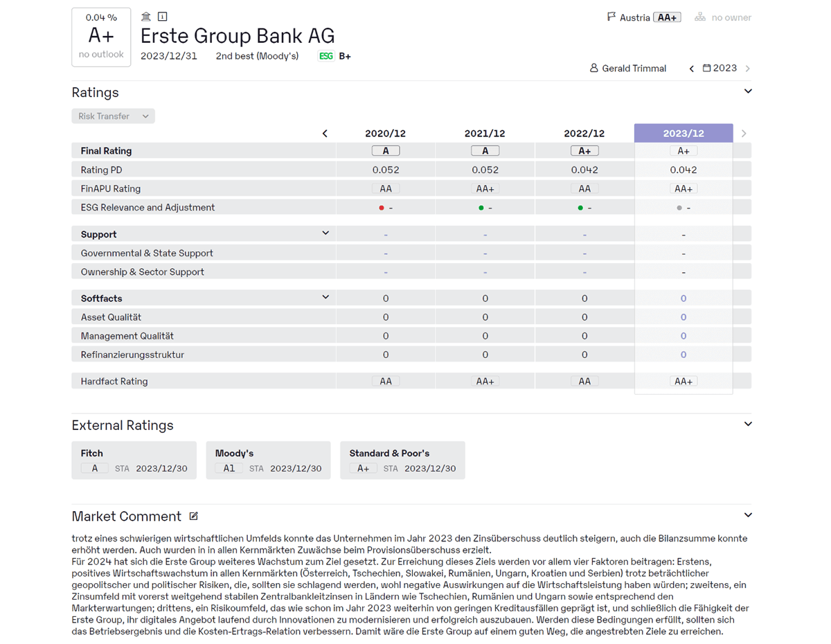Click the Erste Group Bank AG title
The width and height of the screenshot is (831, 644).
(238, 36)
